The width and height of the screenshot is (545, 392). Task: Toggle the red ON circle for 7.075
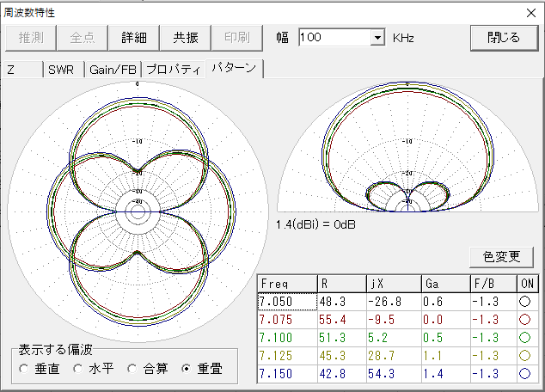tap(525, 320)
